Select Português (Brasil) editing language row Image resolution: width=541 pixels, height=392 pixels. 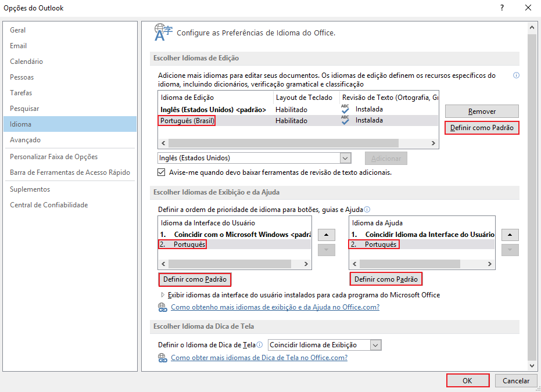298,120
